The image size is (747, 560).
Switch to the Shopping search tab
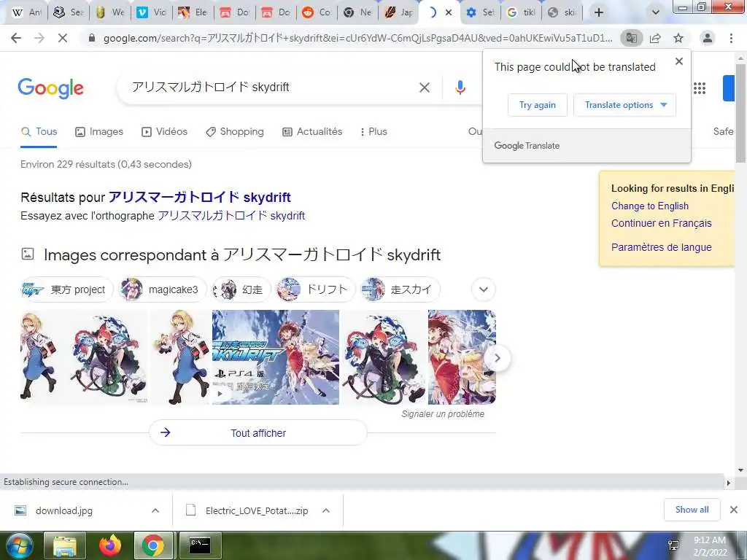pos(234,132)
